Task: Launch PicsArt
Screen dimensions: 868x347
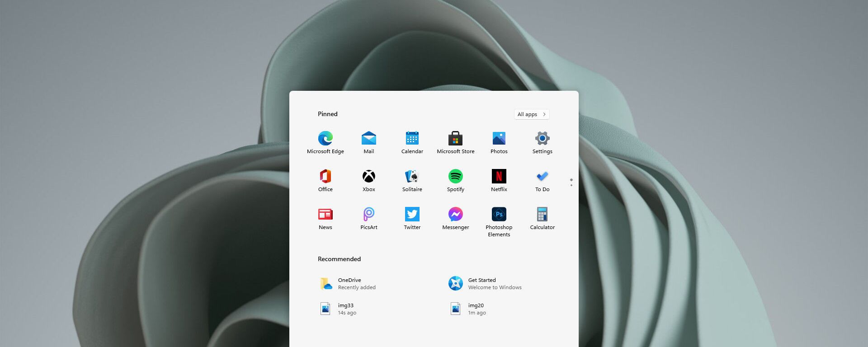Action: [368, 218]
